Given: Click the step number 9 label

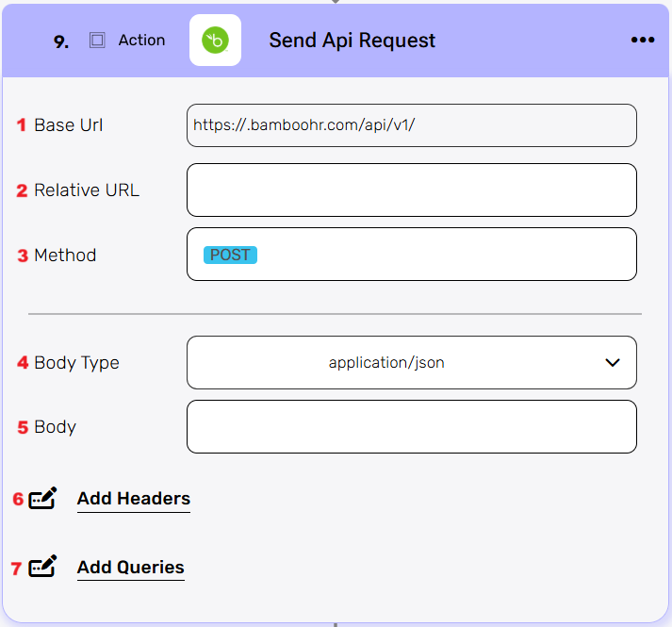Looking at the screenshot, I should coord(61,42).
